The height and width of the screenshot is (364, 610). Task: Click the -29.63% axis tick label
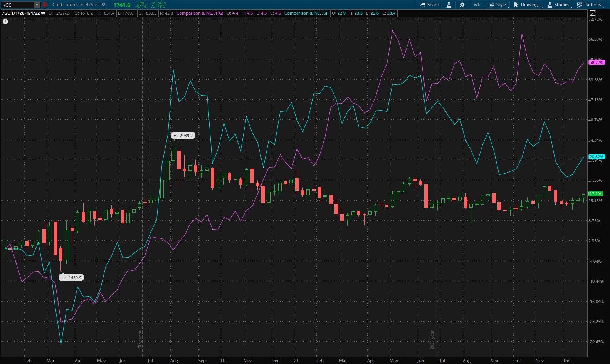pyautogui.click(x=596, y=342)
